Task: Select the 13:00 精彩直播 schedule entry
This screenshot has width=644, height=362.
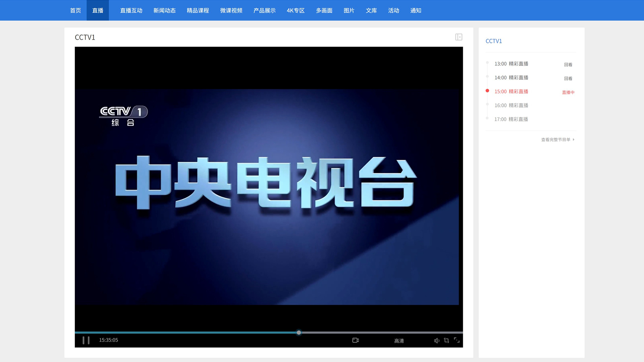Action: (x=511, y=64)
